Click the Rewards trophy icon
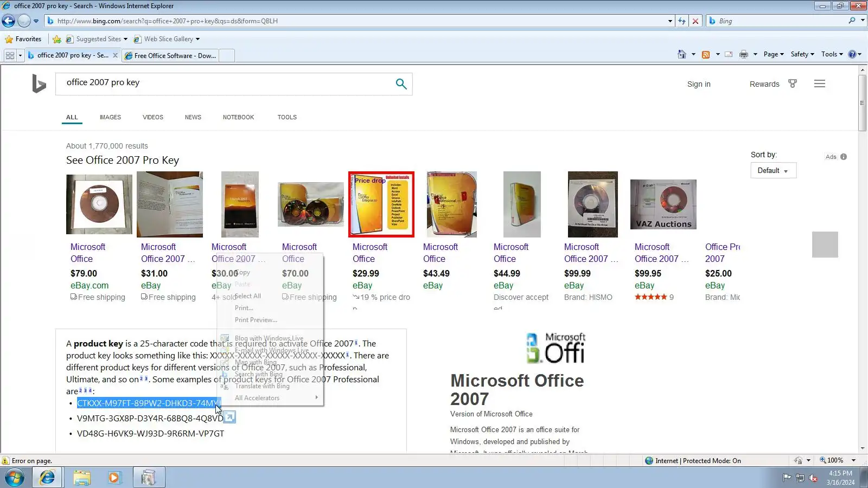Screen dimensions: 868x488 tap(793, 84)
